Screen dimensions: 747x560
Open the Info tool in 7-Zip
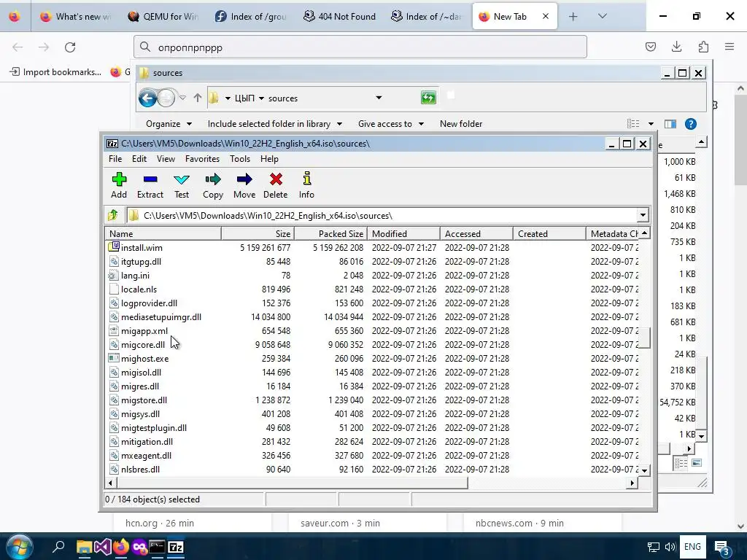[x=306, y=185]
